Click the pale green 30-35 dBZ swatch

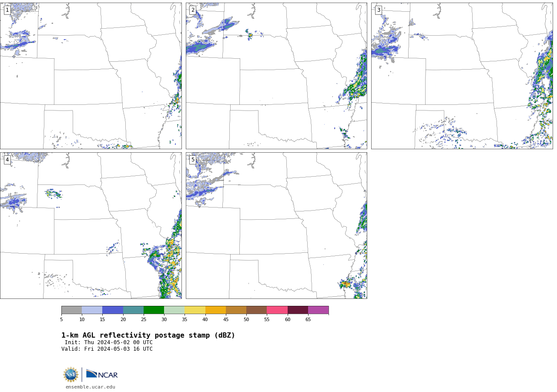(174, 310)
